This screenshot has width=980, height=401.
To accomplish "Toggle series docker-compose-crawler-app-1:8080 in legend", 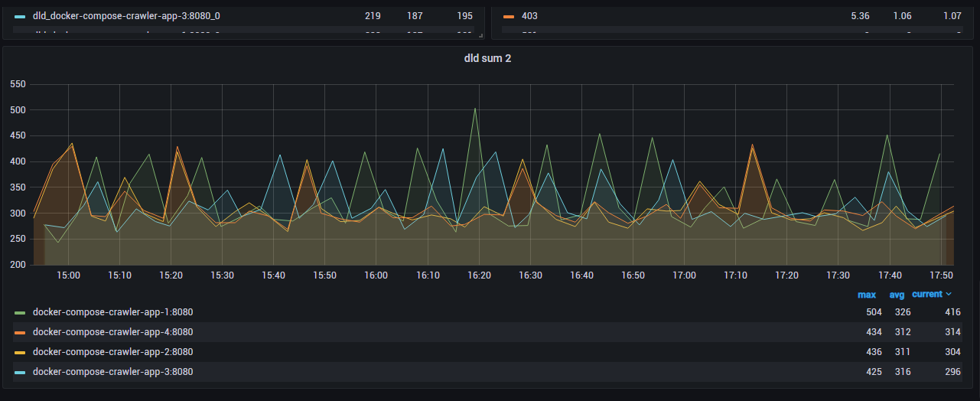I will tap(112, 312).
